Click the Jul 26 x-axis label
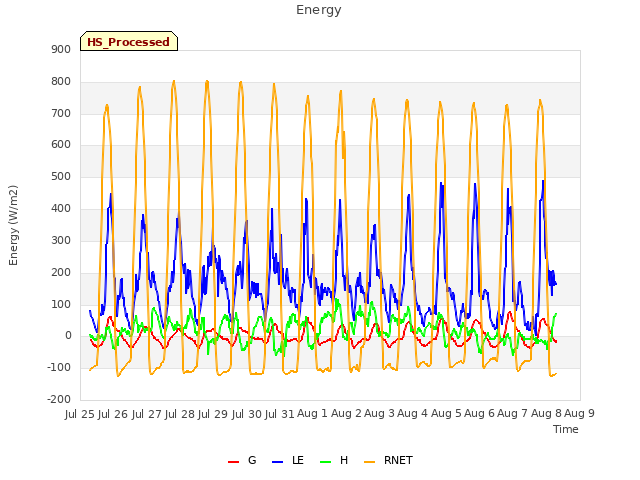This screenshot has height=480, width=640. pos(113,414)
